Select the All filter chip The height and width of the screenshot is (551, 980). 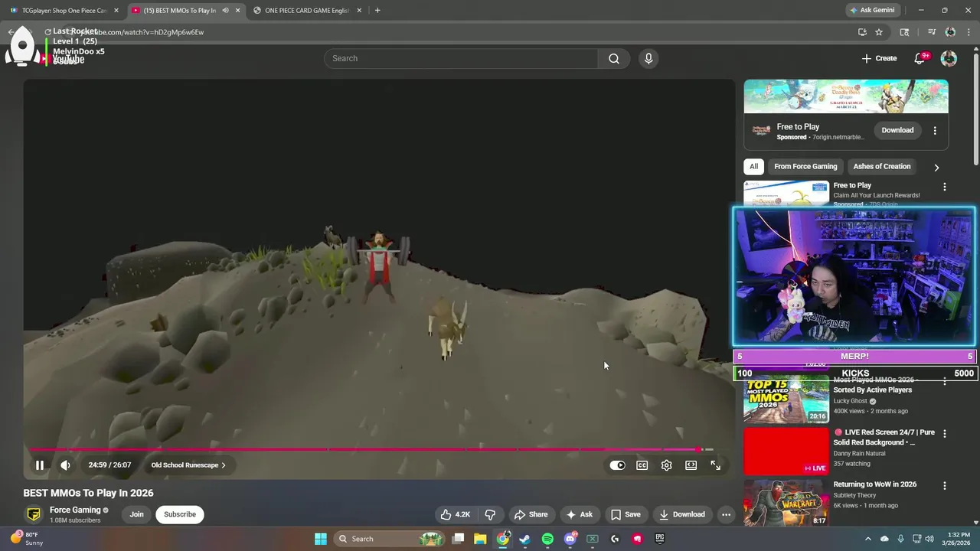click(753, 166)
